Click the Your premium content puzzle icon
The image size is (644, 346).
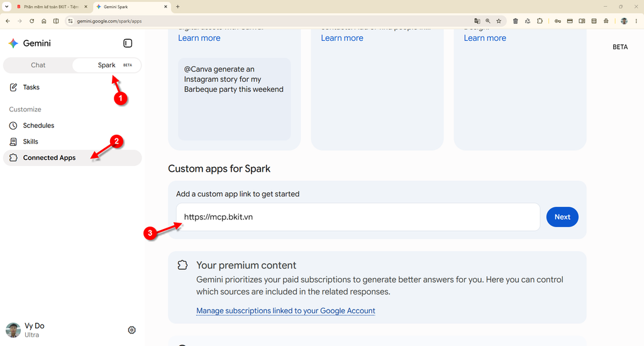(182, 265)
